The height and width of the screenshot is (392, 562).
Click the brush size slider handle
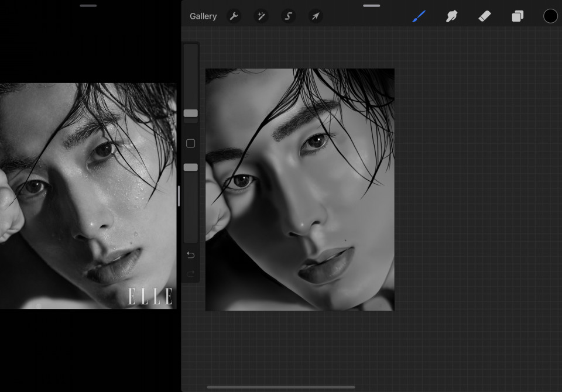[191, 114]
